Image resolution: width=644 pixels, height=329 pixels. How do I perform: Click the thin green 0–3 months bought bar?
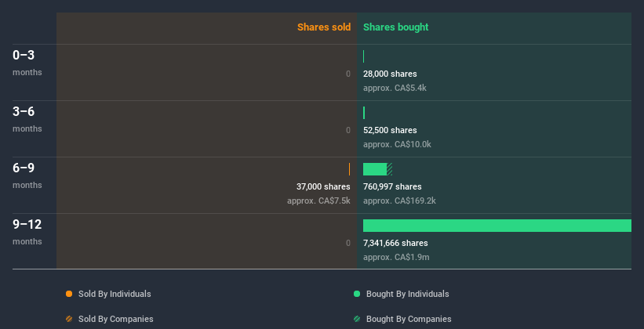pyautogui.click(x=363, y=56)
